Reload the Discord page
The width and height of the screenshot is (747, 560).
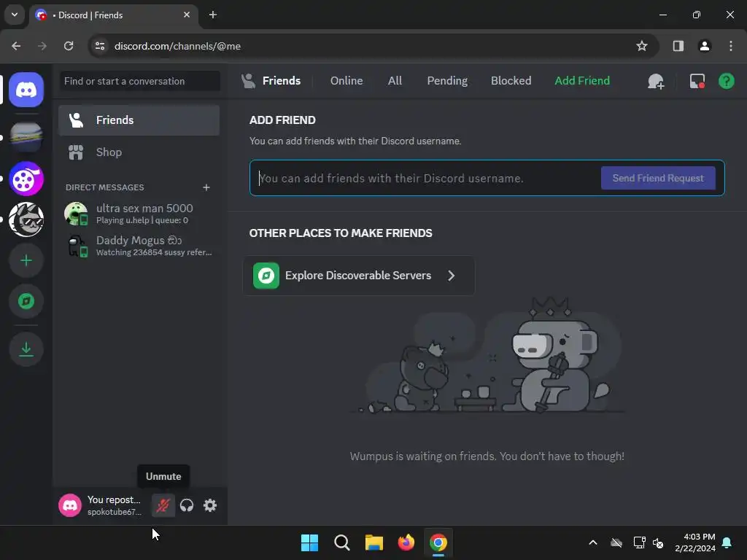69,46
